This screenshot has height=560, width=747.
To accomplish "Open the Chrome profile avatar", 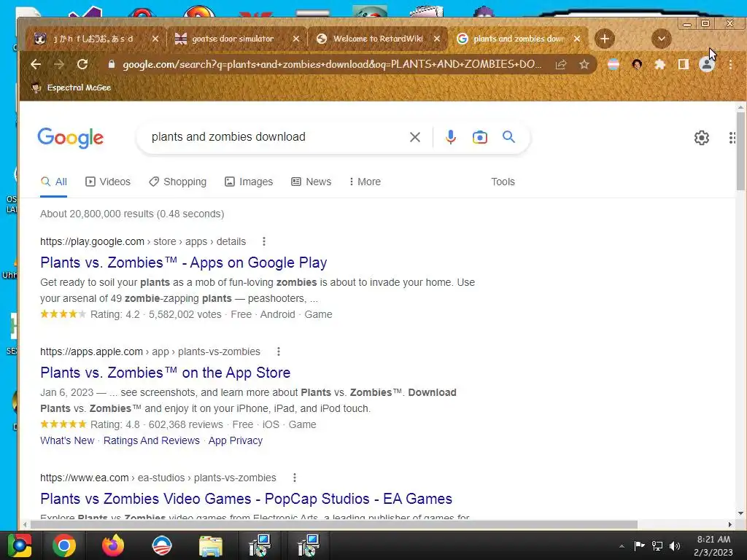I will coord(706,64).
